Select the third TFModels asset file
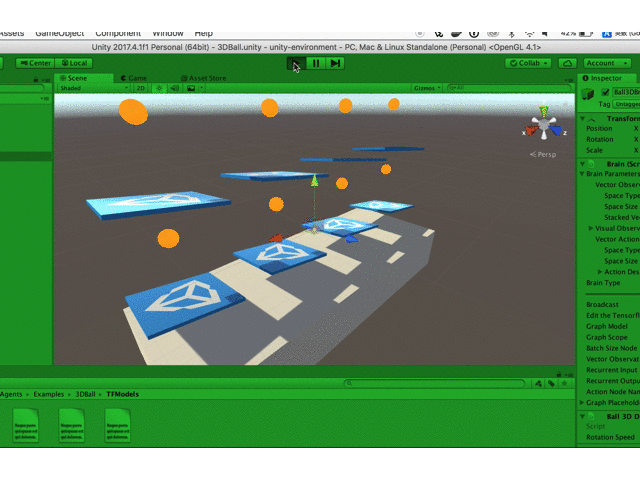Image resolution: width=640 pixels, height=480 pixels. click(118, 425)
